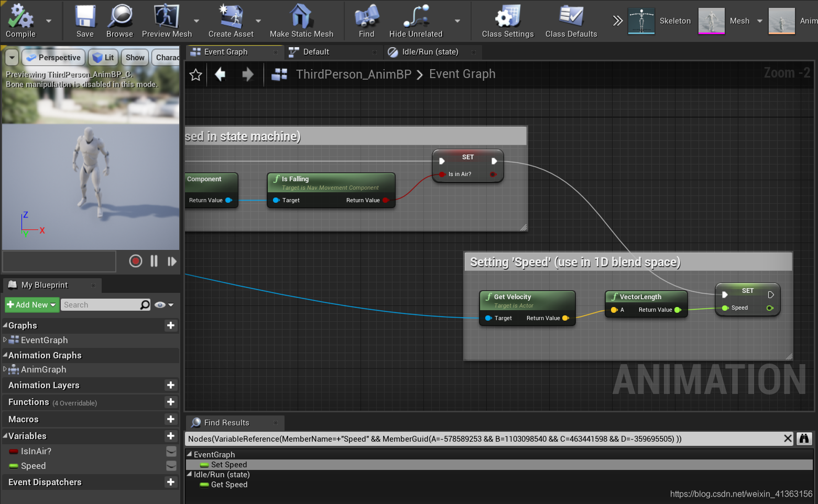Switch to Mesh editor mode
This screenshot has height=504, width=818.
tap(724, 21)
